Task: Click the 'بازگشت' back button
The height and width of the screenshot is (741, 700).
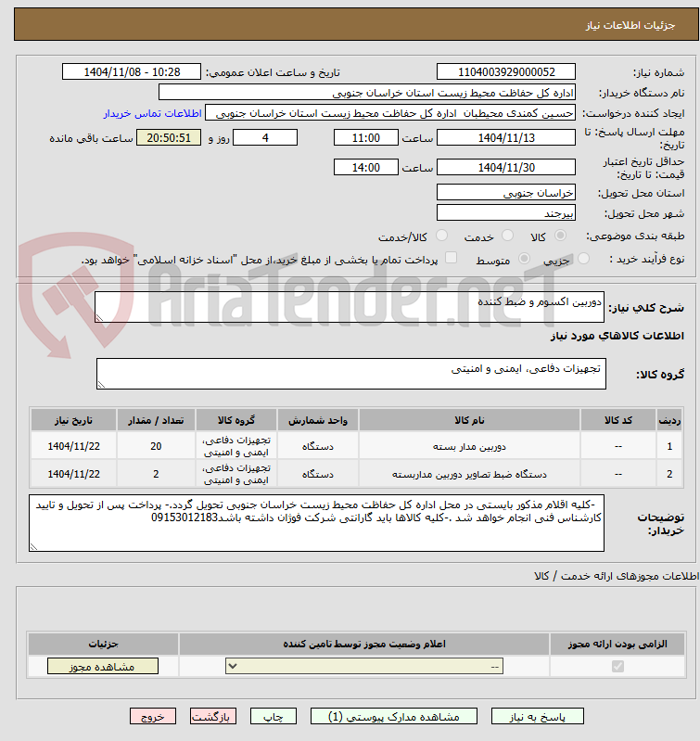Action: coord(213,716)
